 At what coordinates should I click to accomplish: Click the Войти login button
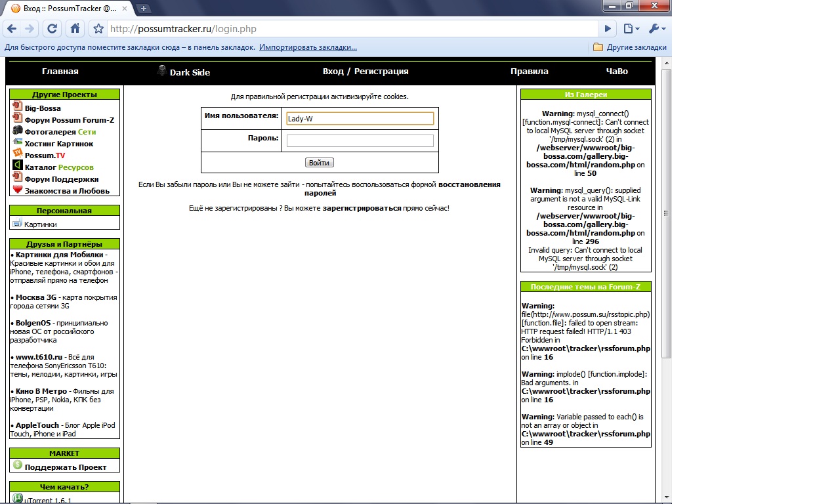pyautogui.click(x=320, y=163)
